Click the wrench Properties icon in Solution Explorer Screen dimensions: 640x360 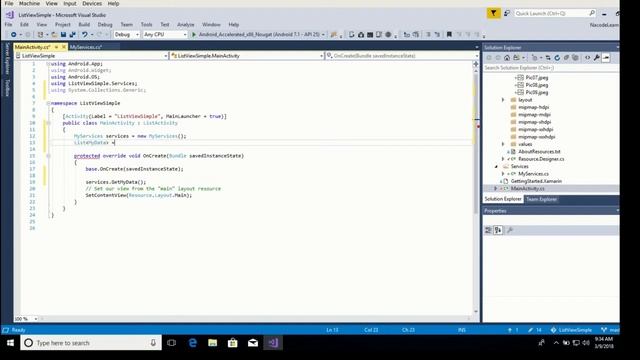point(597,58)
